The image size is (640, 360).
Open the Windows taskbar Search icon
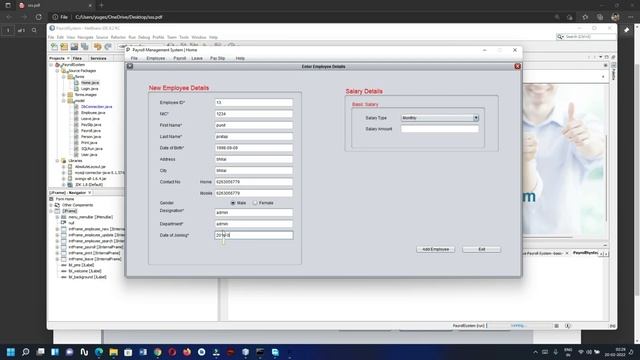(x=26, y=352)
